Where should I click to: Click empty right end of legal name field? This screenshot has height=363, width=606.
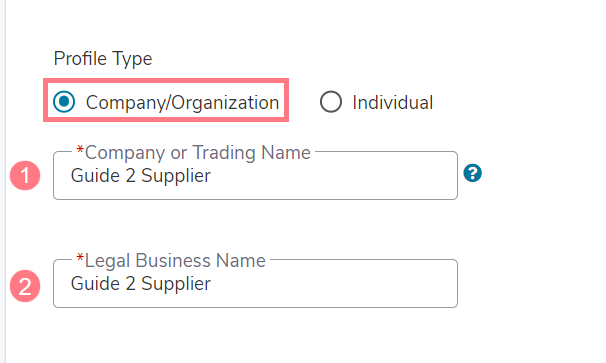click(386, 284)
